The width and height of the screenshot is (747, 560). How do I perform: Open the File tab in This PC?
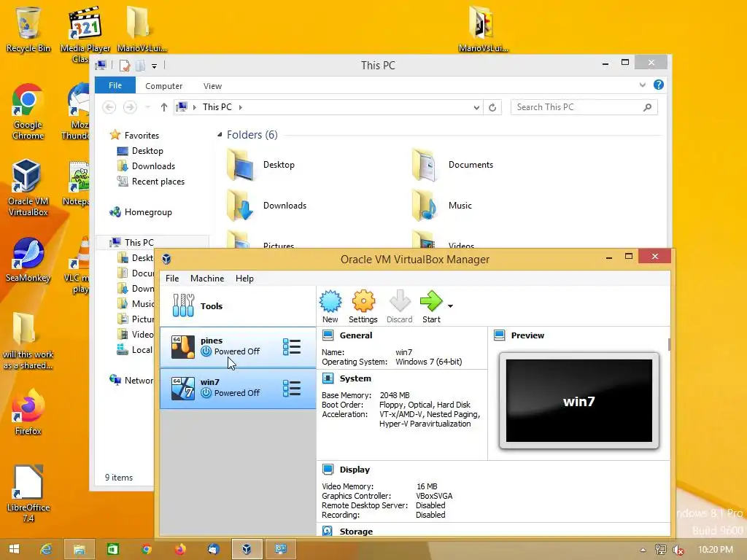click(115, 86)
